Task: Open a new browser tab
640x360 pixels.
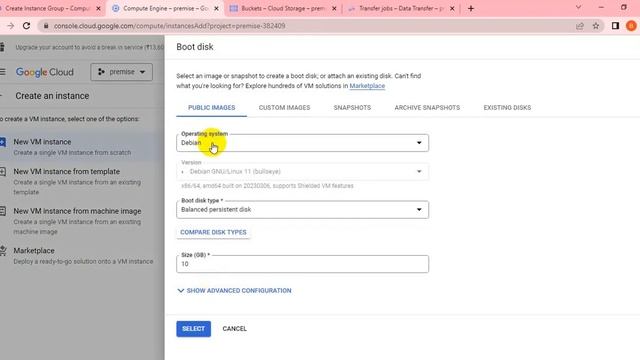Action: pyautogui.click(x=471, y=8)
